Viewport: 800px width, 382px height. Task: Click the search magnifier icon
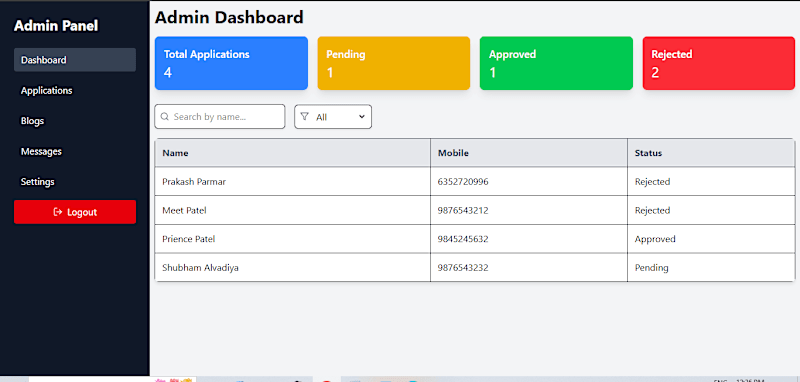164,117
